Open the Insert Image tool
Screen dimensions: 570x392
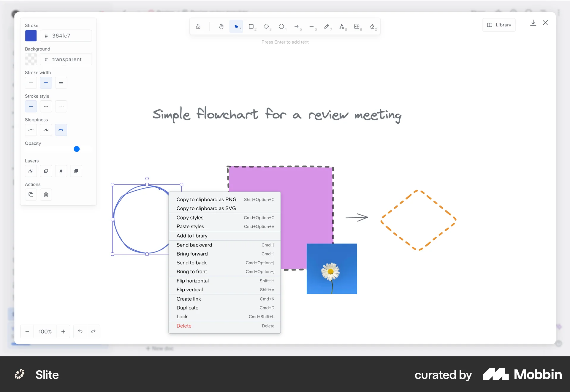point(357,26)
